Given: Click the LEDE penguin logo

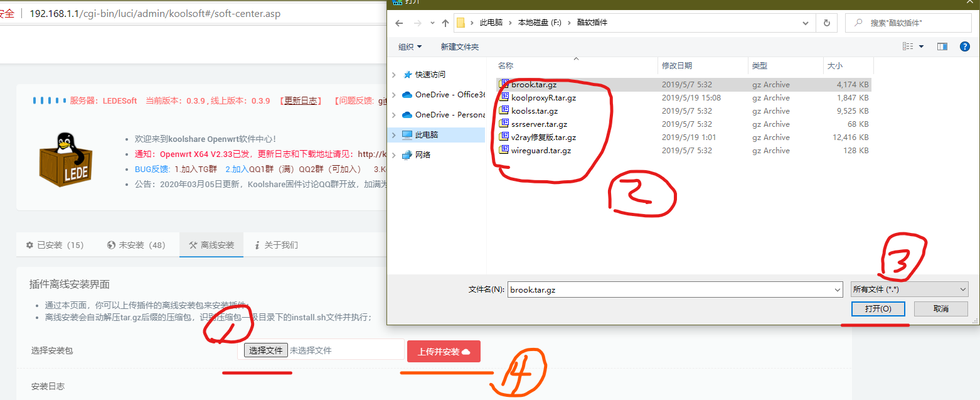Looking at the screenshot, I should [65, 159].
